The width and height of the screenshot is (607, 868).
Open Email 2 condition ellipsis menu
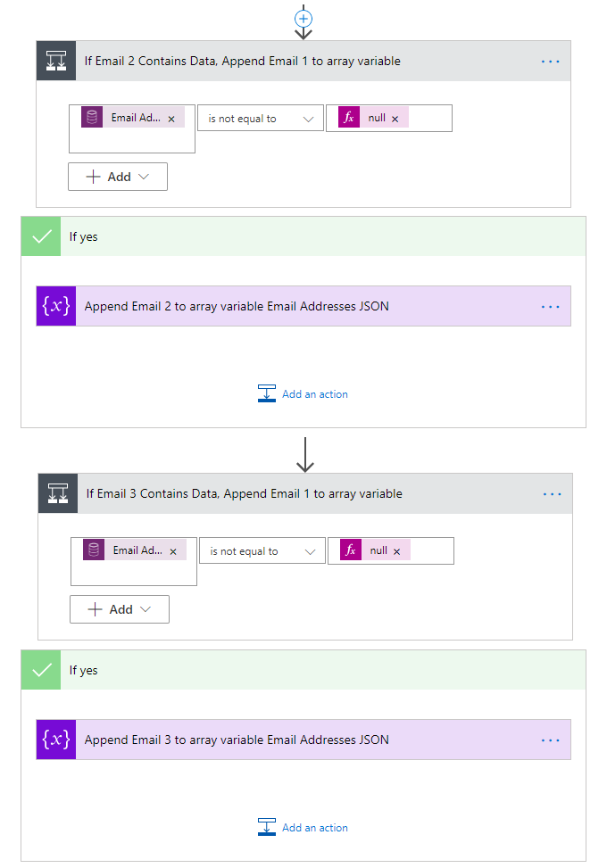point(550,62)
